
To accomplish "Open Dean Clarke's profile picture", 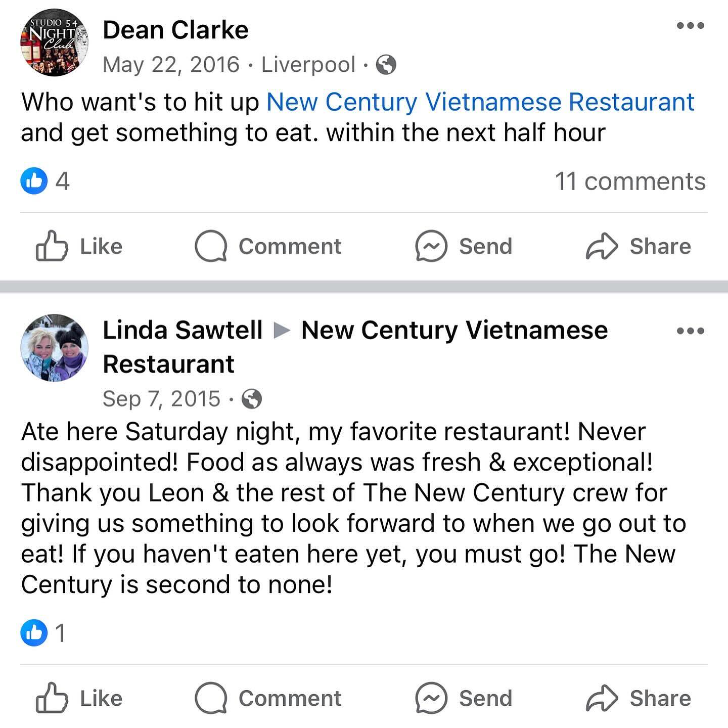I will pyautogui.click(x=54, y=42).
